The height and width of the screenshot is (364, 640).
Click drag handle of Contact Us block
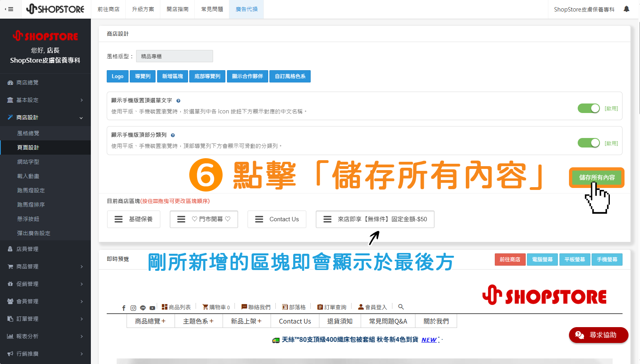259,219
